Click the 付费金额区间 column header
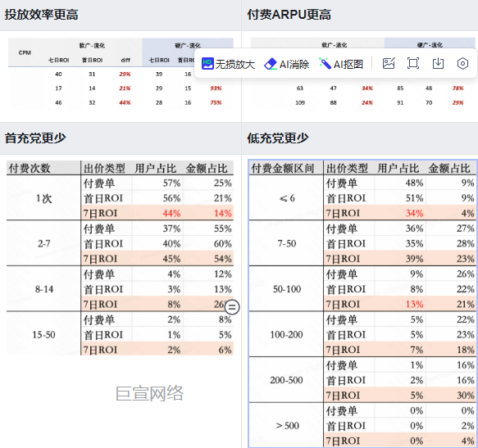 (283, 168)
